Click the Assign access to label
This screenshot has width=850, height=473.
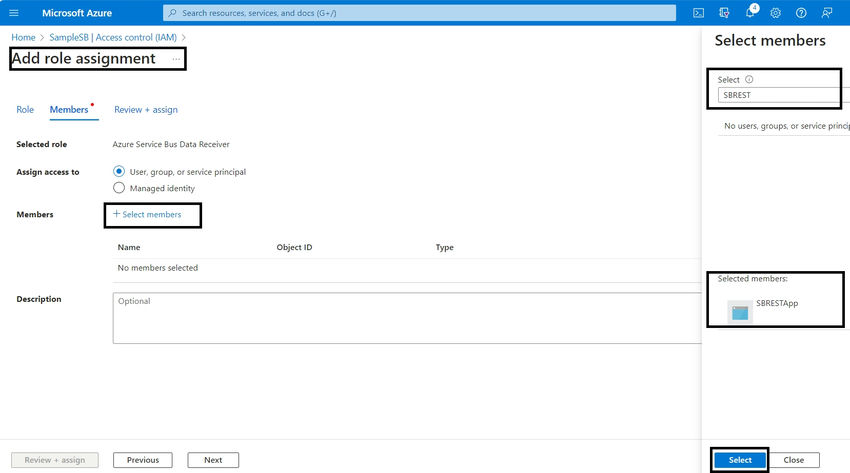coord(48,172)
